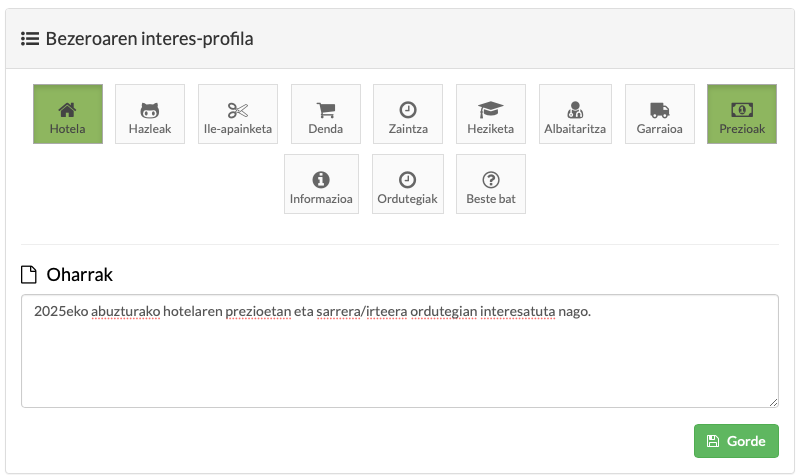The height and width of the screenshot is (475, 804).
Task: Click the Beste bat question icon
Action: [491, 180]
